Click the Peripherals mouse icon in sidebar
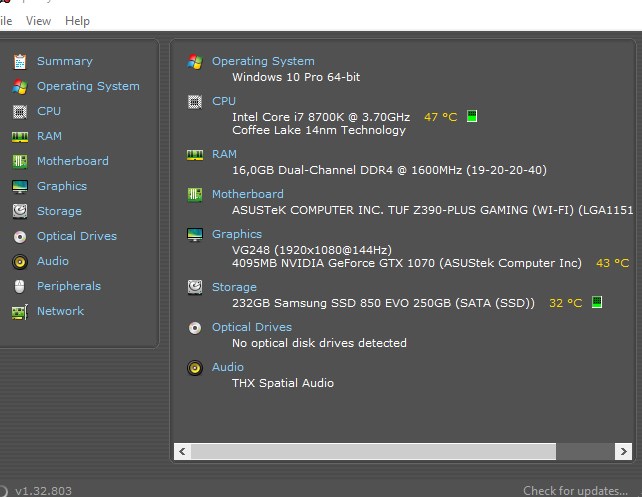Image resolution: width=642 pixels, height=497 pixels. (19, 286)
